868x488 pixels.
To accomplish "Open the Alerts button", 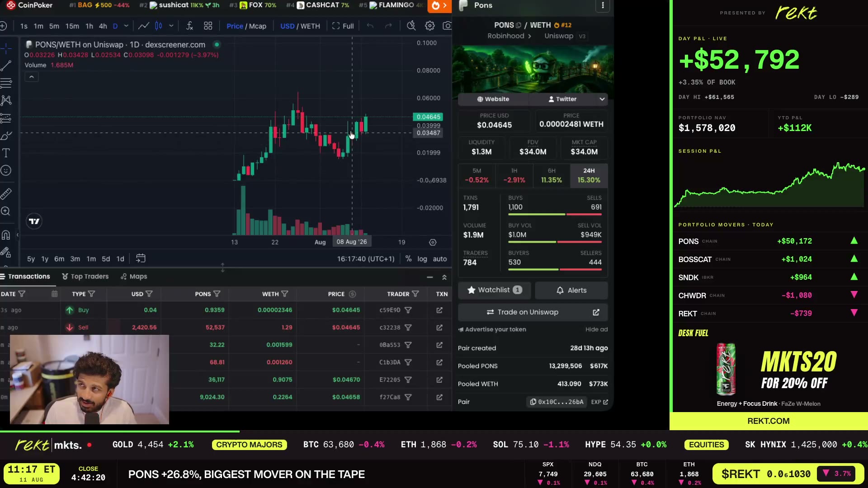I will click(571, 290).
